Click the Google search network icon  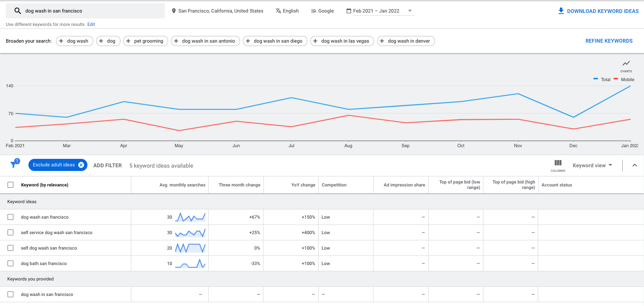coord(314,11)
